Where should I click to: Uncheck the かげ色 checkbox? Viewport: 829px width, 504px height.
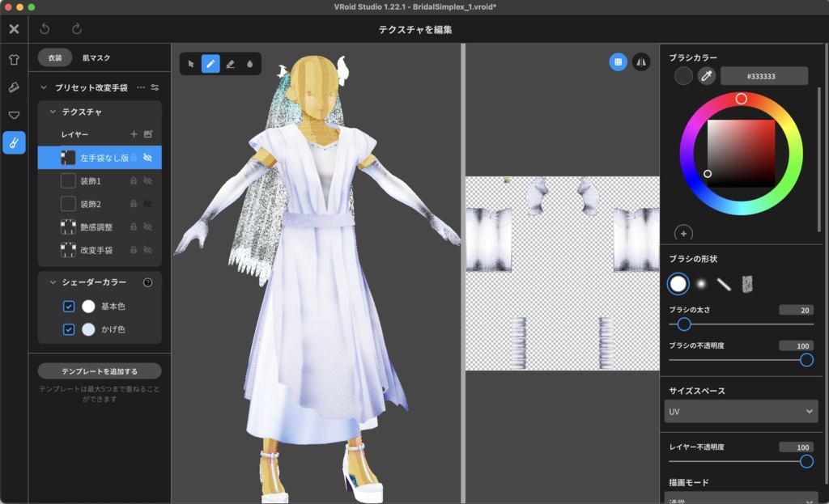(x=69, y=329)
